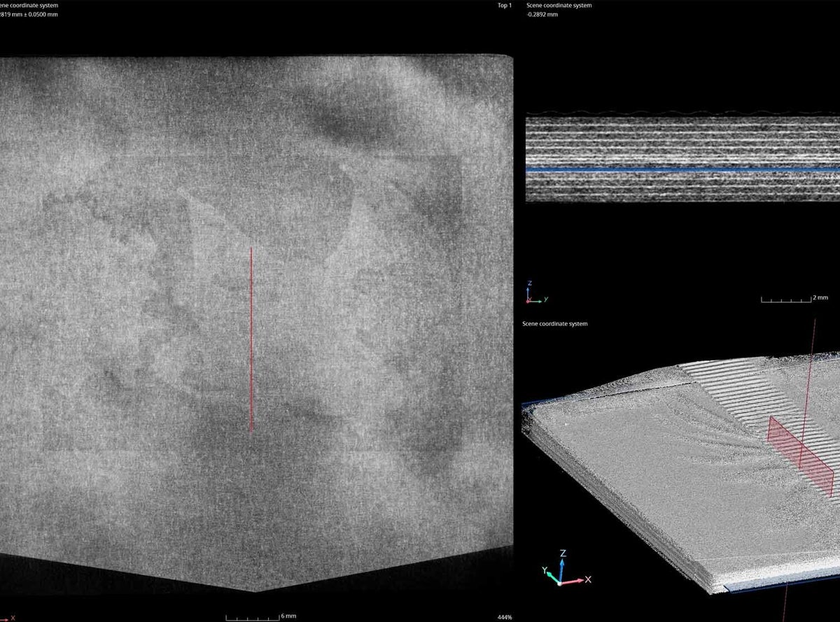Select the X axis arrow of the 3D viewport gizmo
Image resolution: width=840 pixels, height=622 pixels.
click(x=578, y=581)
